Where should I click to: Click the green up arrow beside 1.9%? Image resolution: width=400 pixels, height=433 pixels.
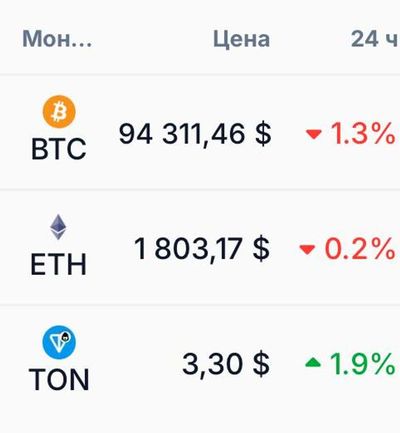coord(313,362)
